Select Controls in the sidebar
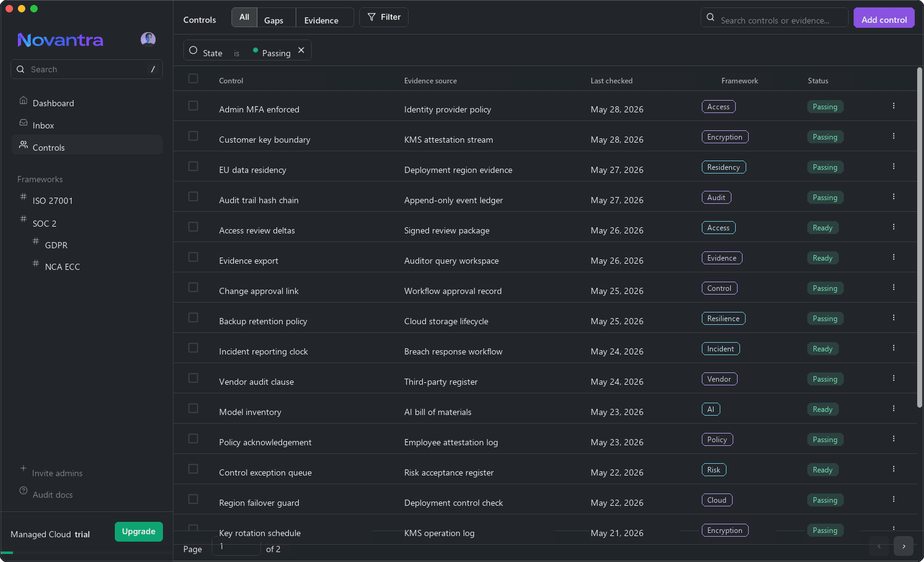 tap(87, 145)
